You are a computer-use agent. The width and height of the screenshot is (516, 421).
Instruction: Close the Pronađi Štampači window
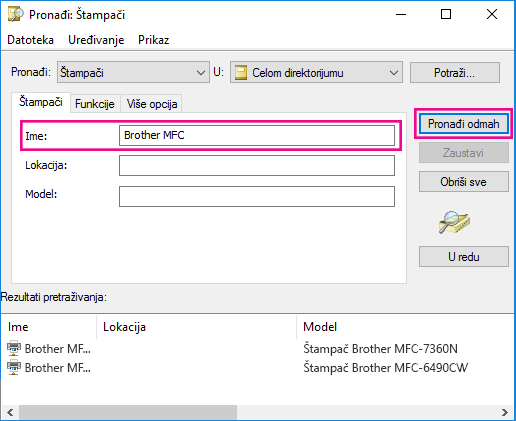(492, 14)
